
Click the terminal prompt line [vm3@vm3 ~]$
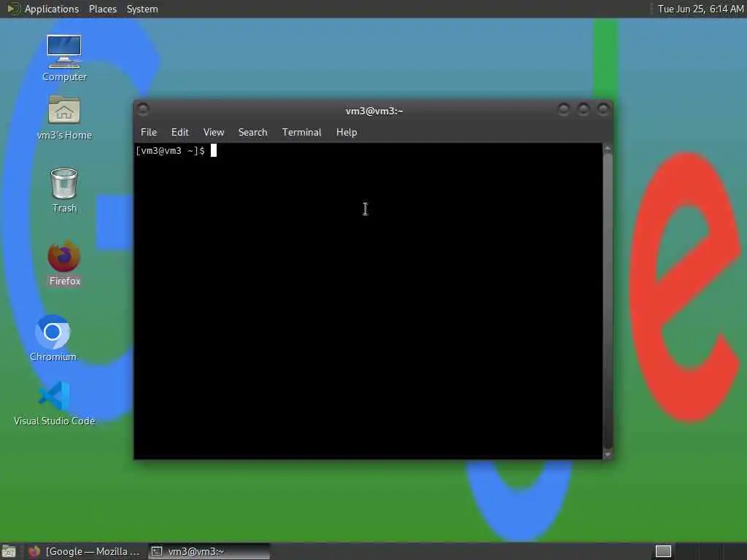[170, 151]
